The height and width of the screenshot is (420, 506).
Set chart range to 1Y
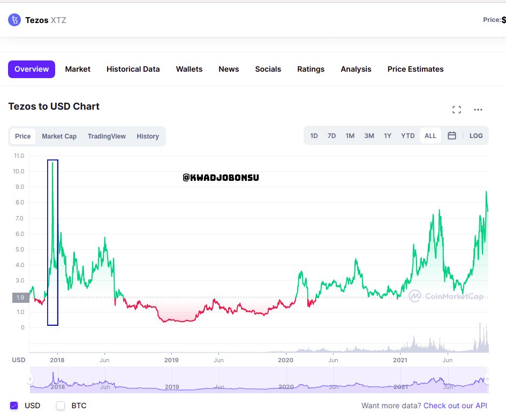tap(388, 136)
